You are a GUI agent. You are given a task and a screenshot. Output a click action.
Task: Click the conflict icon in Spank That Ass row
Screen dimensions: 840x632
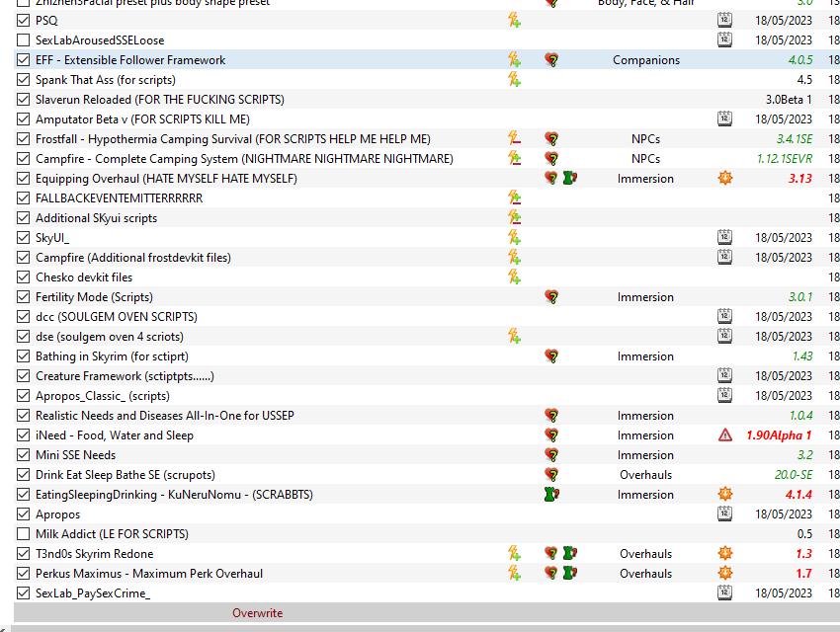pyautogui.click(x=514, y=80)
